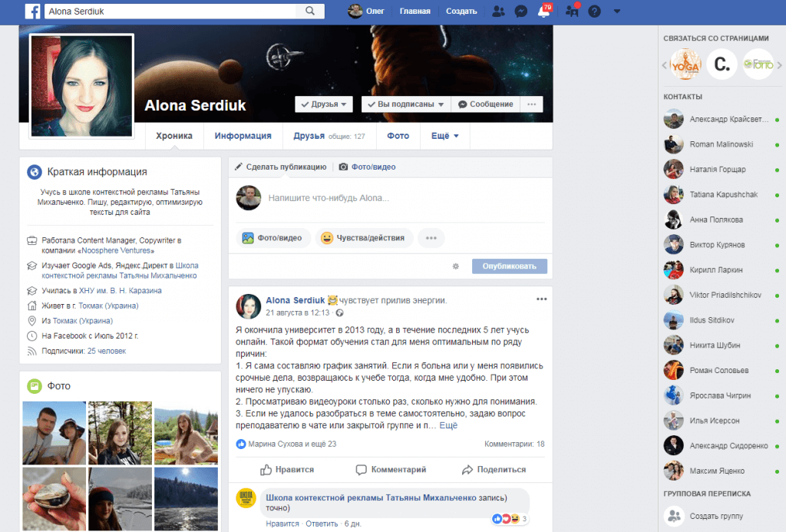Open notifications bell icon
The height and width of the screenshot is (532, 786).
click(x=543, y=12)
